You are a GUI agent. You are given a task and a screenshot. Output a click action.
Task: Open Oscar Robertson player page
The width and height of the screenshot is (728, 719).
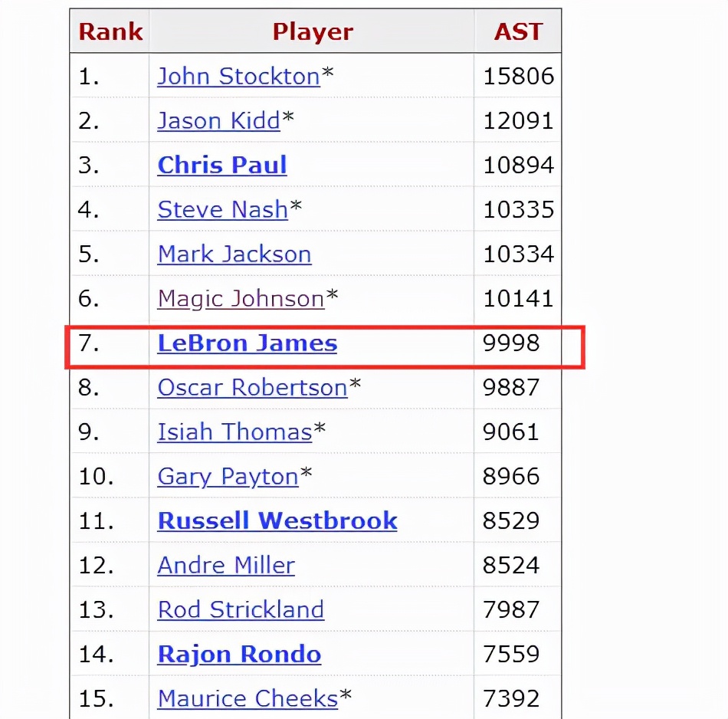252,387
